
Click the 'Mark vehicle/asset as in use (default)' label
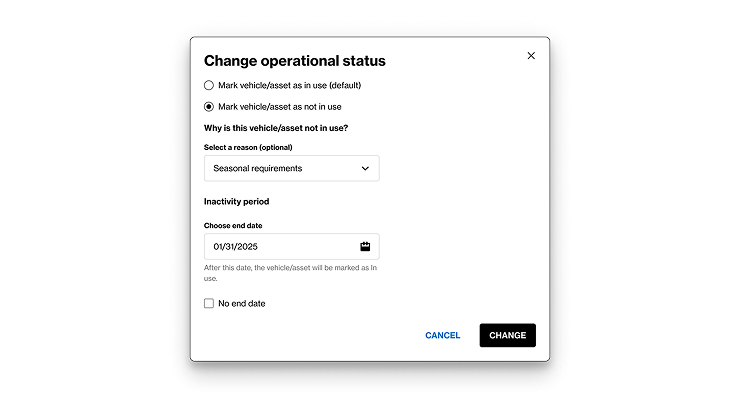(289, 85)
